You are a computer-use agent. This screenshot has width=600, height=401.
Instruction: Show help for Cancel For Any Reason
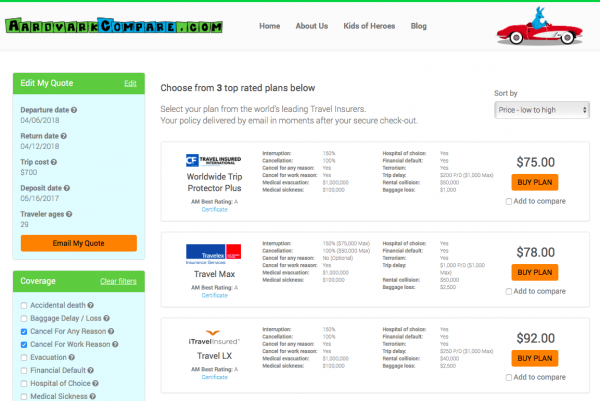(x=111, y=331)
